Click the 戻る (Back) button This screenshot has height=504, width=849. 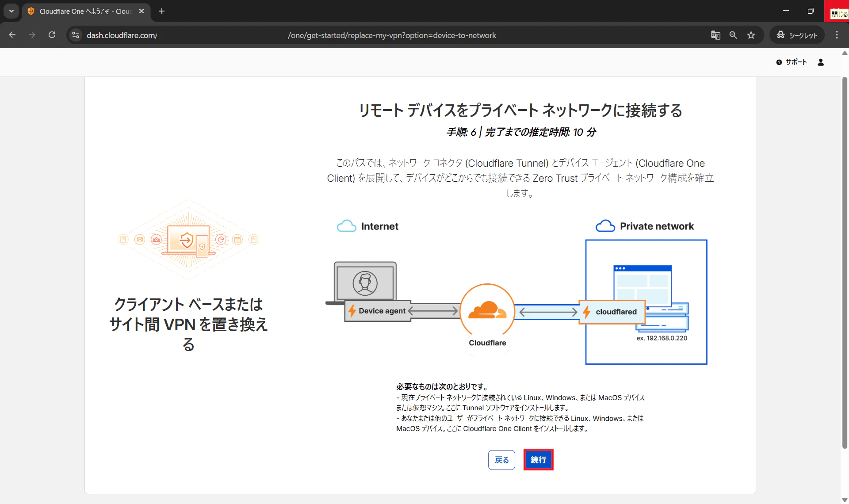501,460
